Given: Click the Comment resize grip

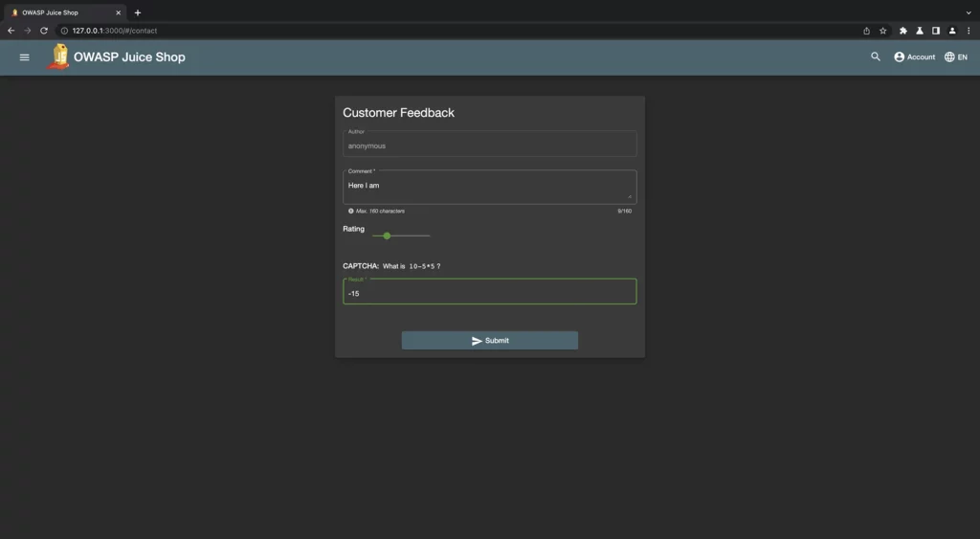Looking at the screenshot, I should pos(630,197).
